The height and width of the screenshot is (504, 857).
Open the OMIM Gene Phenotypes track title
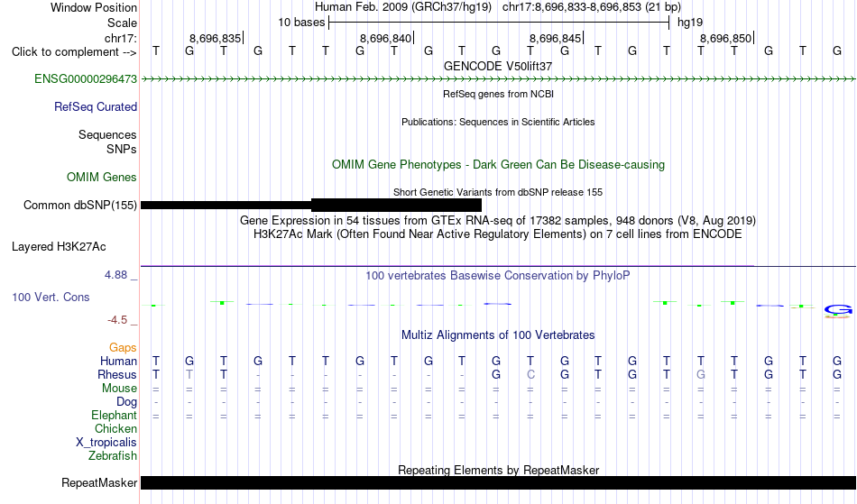498,165
